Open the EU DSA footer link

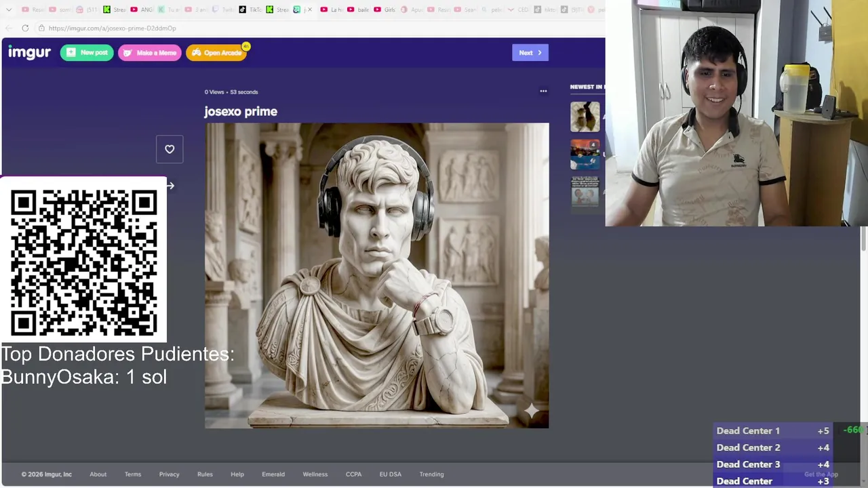[x=391, y=474]
